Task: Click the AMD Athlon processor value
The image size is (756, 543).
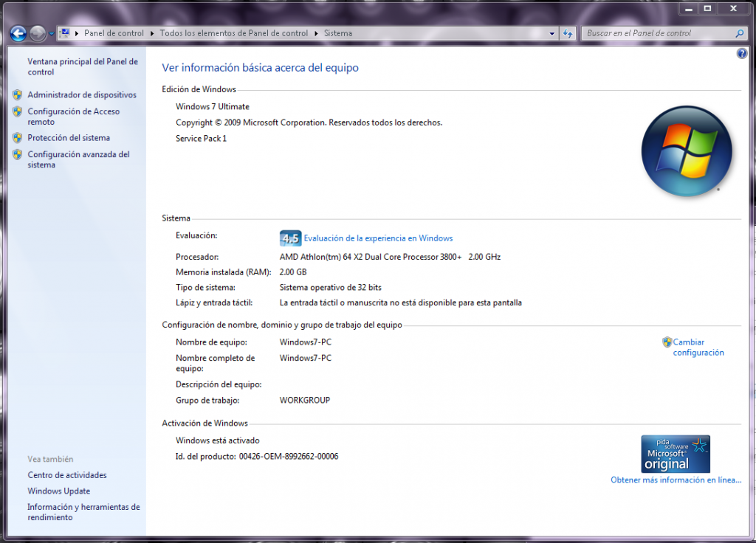Action: (x=390, y=257)
